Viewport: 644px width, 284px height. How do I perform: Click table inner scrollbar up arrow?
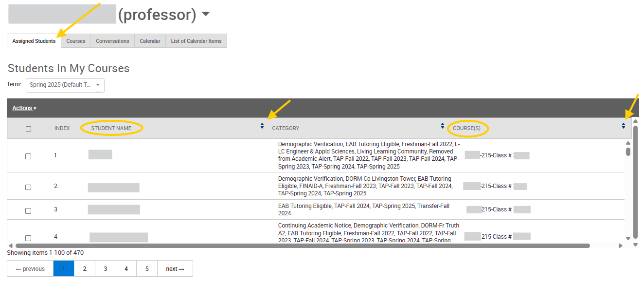point(628,143)
